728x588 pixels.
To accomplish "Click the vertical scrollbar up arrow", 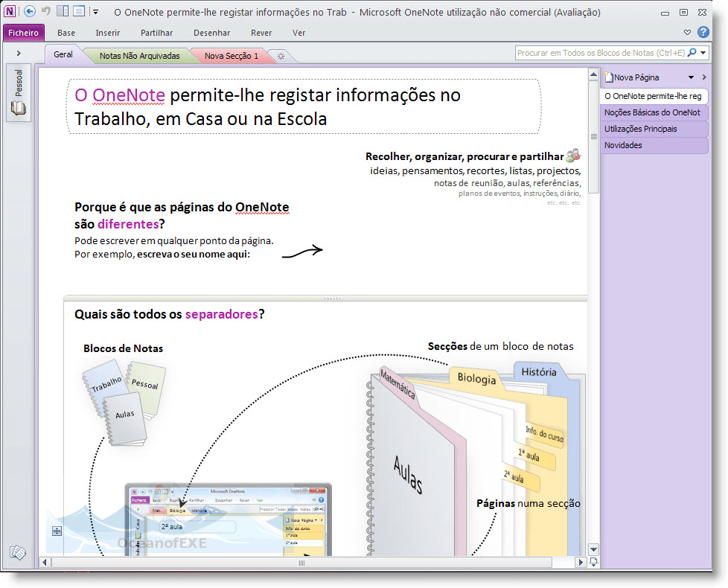I will (x=593, y=74).
